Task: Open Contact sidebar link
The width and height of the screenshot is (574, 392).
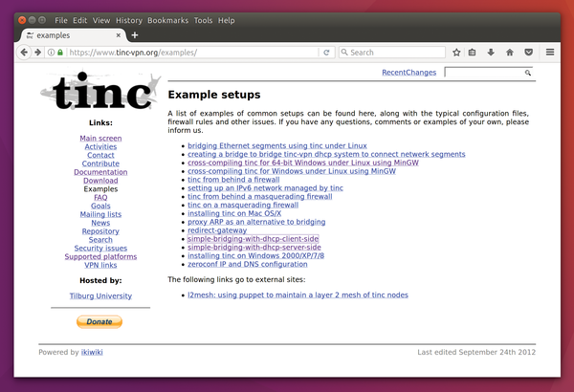Action: tap(100, 155)
